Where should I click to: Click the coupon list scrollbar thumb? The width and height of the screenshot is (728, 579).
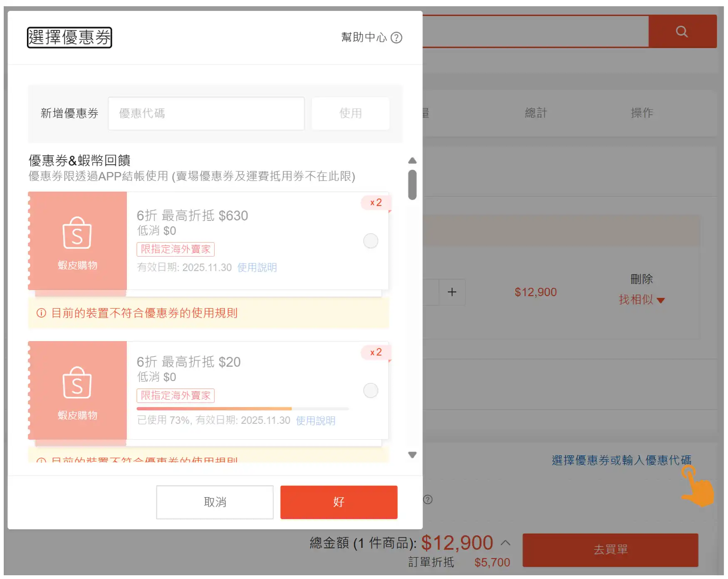[412, 185]
